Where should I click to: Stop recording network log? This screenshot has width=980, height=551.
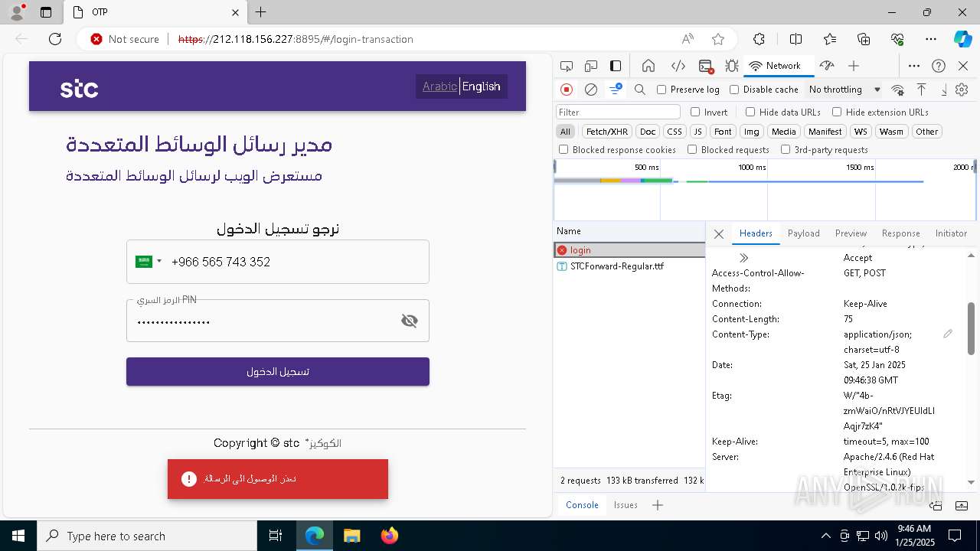pos(567,90)
